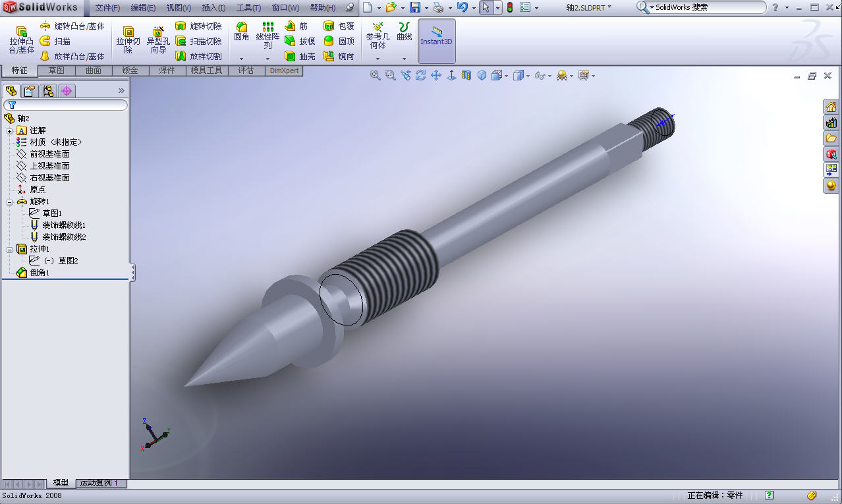Open the 编辑(E) menu
The image size is (842, 504).
click(x=143, y=8)
